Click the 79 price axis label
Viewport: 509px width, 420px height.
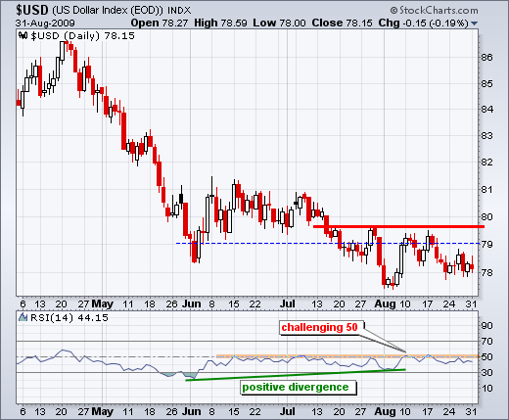click(x=487, y=244)
